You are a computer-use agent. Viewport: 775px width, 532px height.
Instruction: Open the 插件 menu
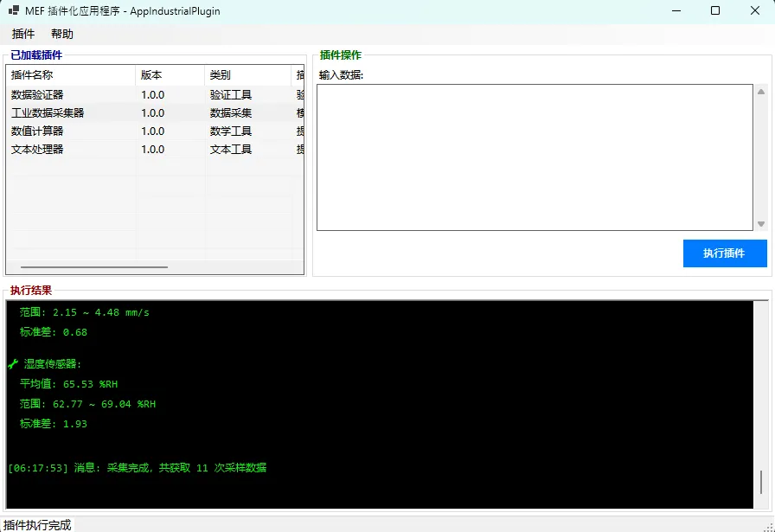click(x=23, y=34)
